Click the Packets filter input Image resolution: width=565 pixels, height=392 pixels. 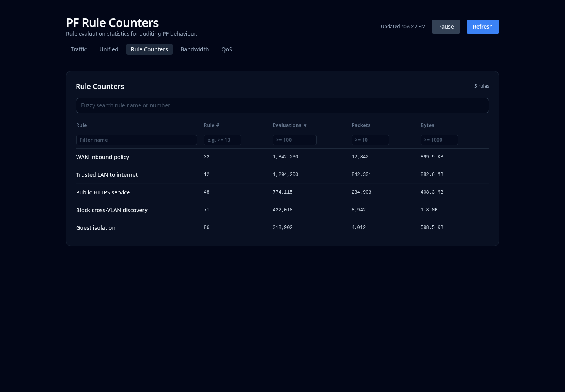(x=370, y=140)
